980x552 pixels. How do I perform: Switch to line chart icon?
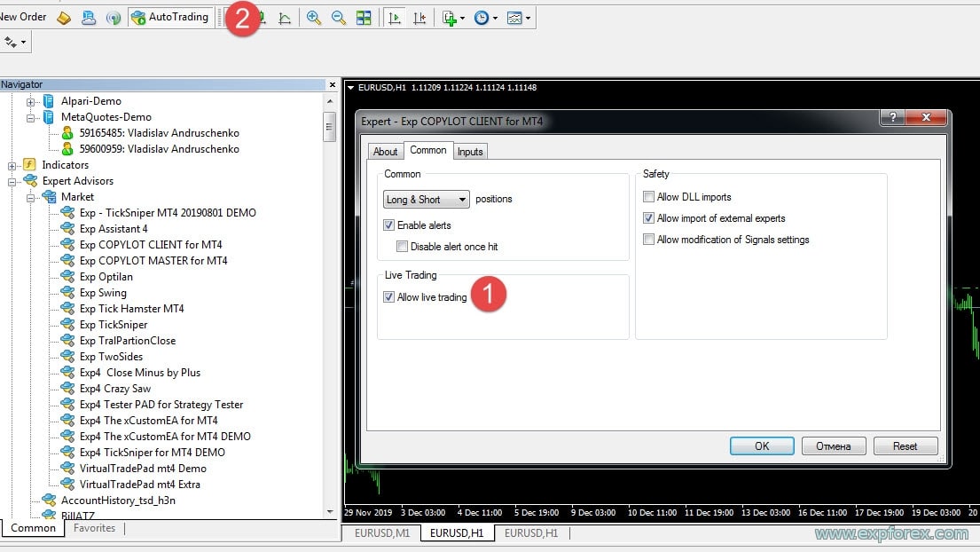pyautogui.click(x=285, y=18)
